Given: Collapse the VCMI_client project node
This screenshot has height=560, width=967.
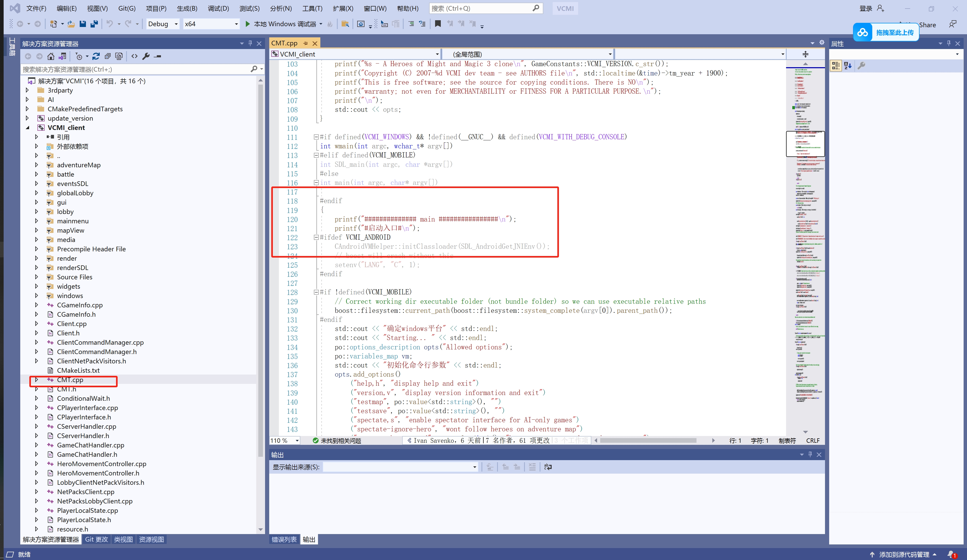Looking at the screenshot, I should click(27, 128).
